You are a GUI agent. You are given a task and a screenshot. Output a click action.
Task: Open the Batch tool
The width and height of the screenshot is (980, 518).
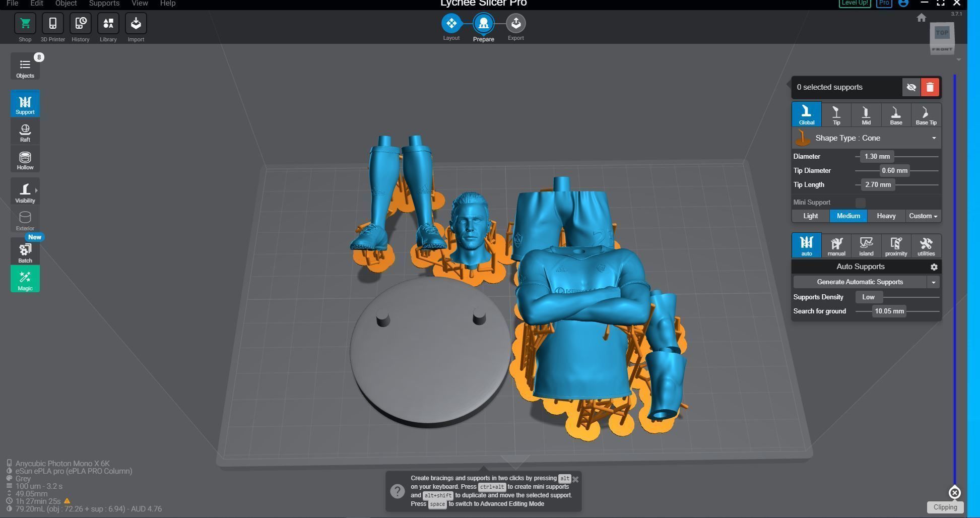click(25, 251)
